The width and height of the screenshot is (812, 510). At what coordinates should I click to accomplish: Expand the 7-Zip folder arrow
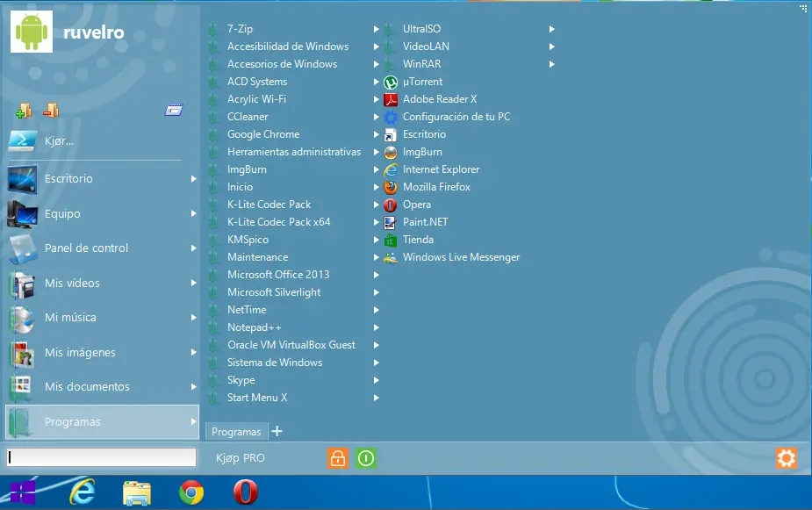point(376,30)
